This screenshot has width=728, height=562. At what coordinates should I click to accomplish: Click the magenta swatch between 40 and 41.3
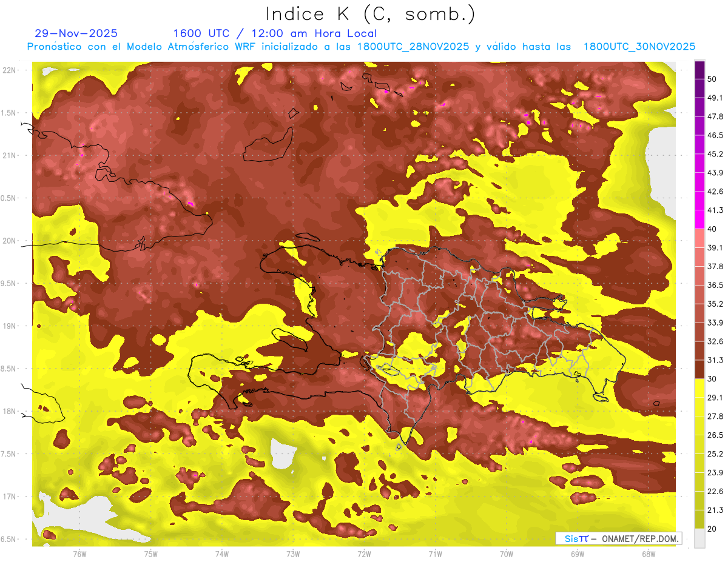click(699, 219)
